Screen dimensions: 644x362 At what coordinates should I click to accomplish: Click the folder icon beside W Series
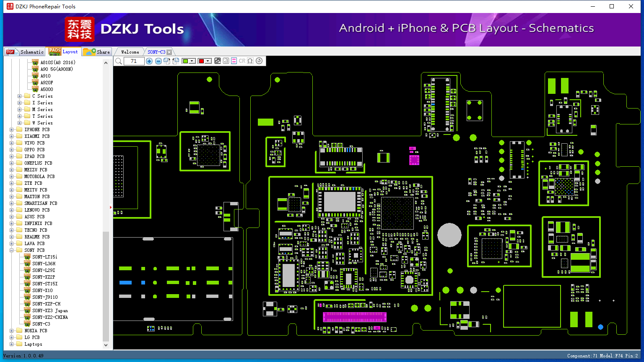(27, 123)
